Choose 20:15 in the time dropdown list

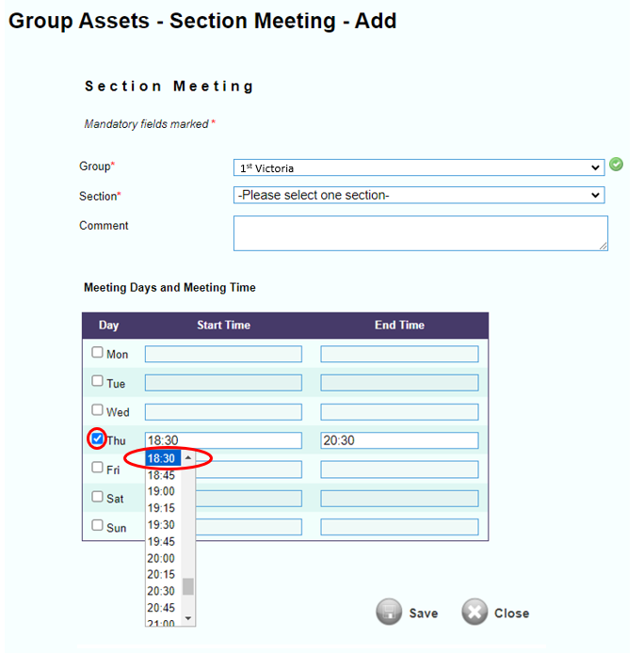tap(161, 574)
